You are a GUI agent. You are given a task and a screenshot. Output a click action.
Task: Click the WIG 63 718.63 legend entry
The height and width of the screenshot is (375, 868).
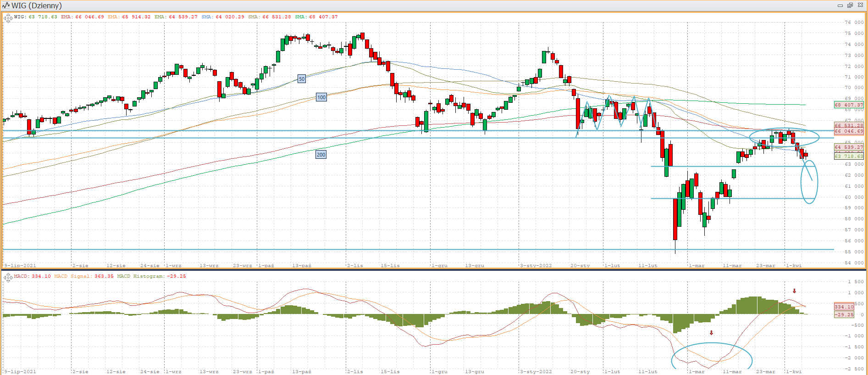point(36,17)
